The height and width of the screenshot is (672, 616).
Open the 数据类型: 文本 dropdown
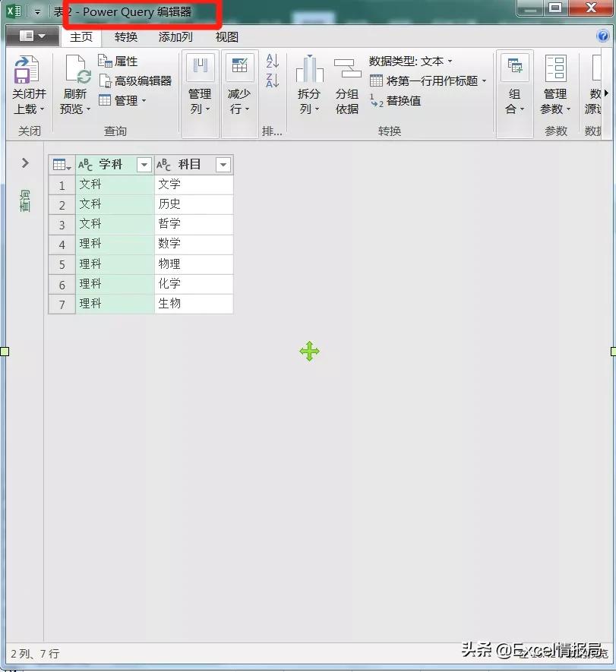click(x=410, y=62)
